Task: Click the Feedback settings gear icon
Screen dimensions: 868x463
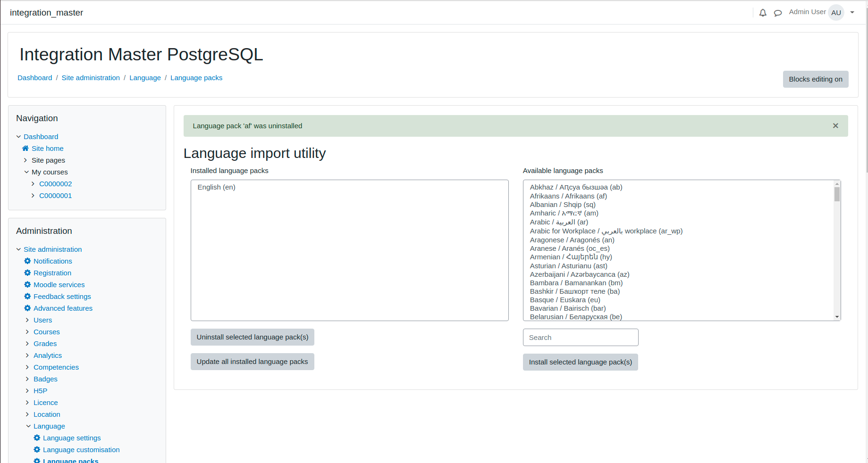Action: click(27, 296)
